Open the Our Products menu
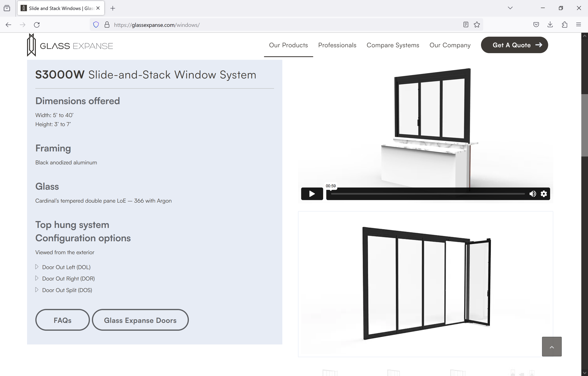The height and width of the screenshot is (376, 588). point(288,45)
